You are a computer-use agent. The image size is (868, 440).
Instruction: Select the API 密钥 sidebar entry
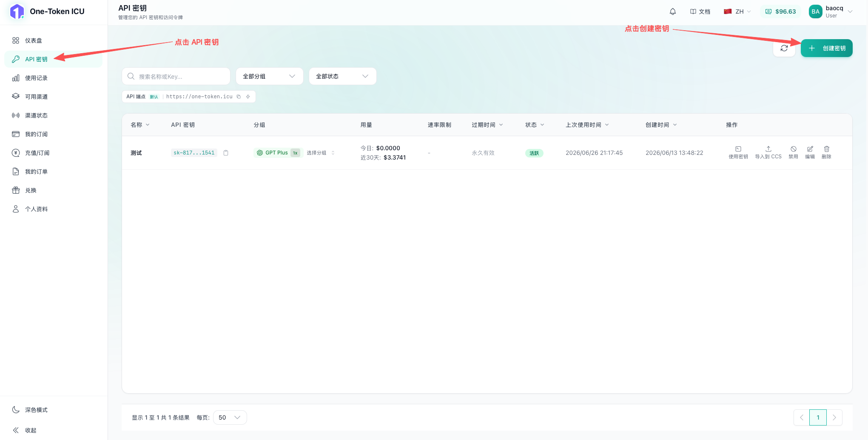(x=53, y=59)
